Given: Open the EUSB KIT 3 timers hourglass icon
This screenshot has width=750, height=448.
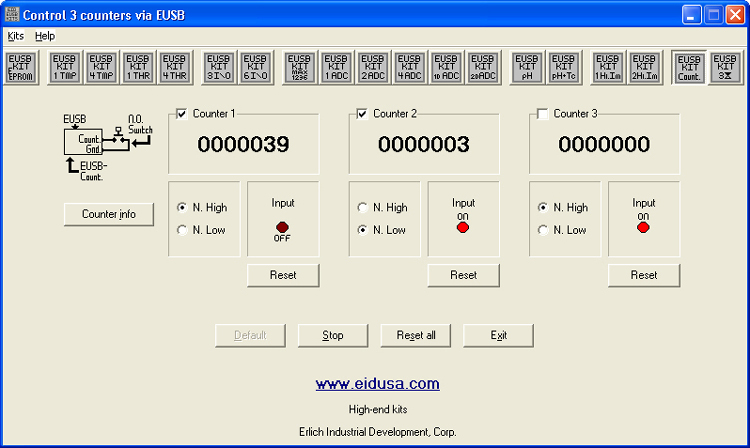Looking at the screenshot, I should [x=725, y=67].
